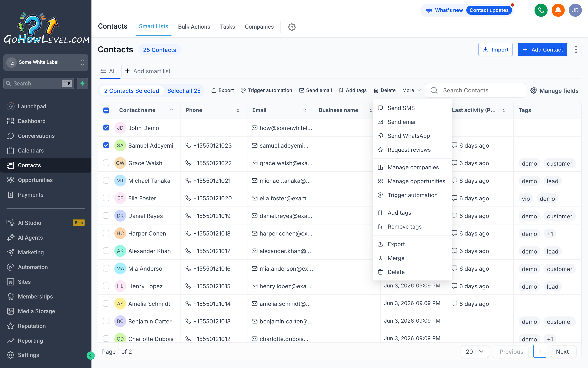
Task: Open the orange notifications bell
Action: (x=558, y=10)
